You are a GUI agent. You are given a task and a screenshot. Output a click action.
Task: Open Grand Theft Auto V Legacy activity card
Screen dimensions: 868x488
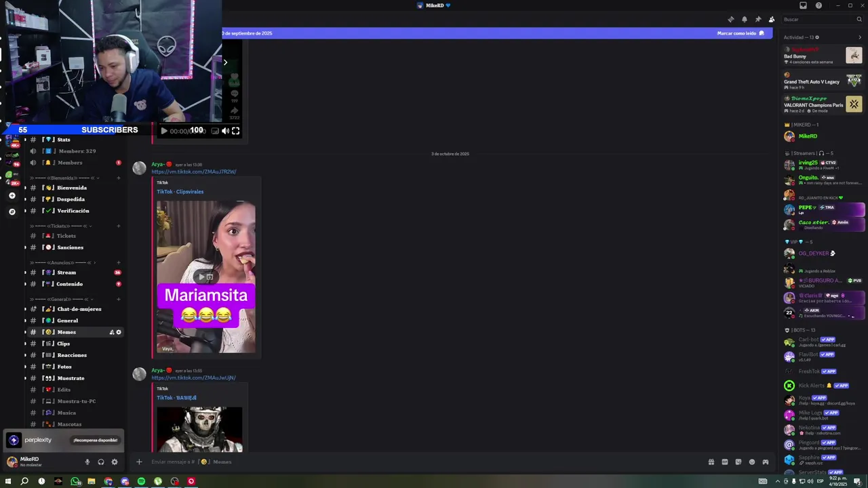[x=823, y=81]
